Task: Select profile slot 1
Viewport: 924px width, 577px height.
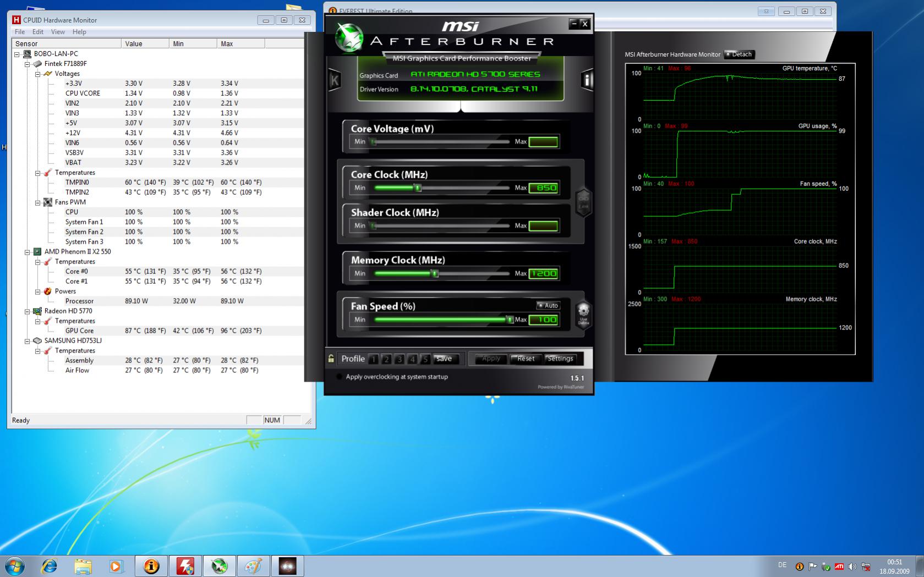Action: pos(373,359)
